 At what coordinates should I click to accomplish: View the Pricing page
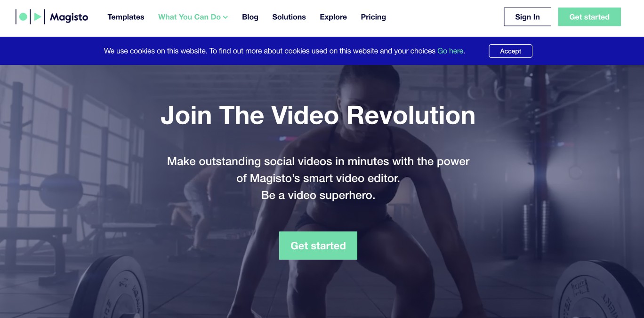pyautogui.click(x=373, y=17)
